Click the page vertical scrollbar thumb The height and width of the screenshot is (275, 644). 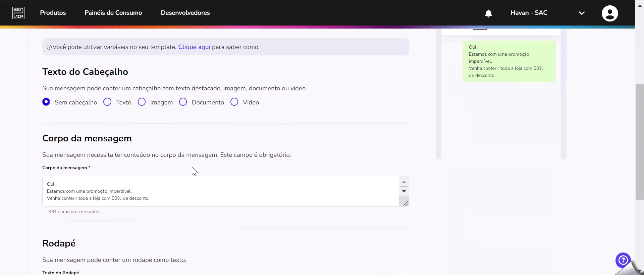[640, 142]
